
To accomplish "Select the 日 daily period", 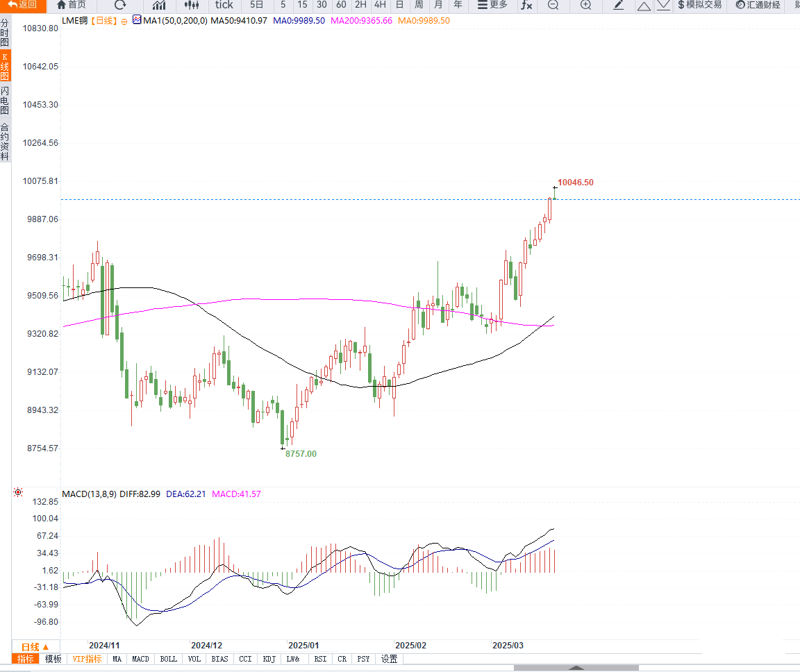I will [399, 5].
